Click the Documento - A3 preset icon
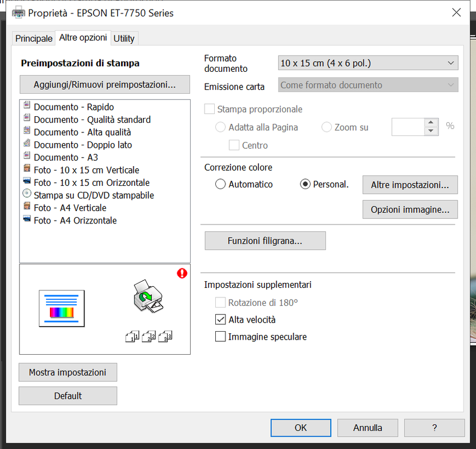This screenshot has width=476, height=449. [27, 155]
